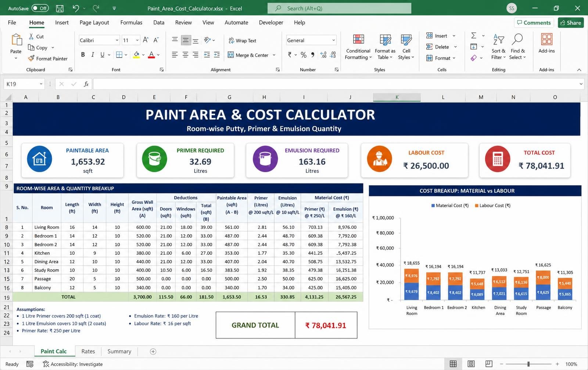Click the Search box in title bar
This screenshot has height=370, width=588.
pos(339,8)
